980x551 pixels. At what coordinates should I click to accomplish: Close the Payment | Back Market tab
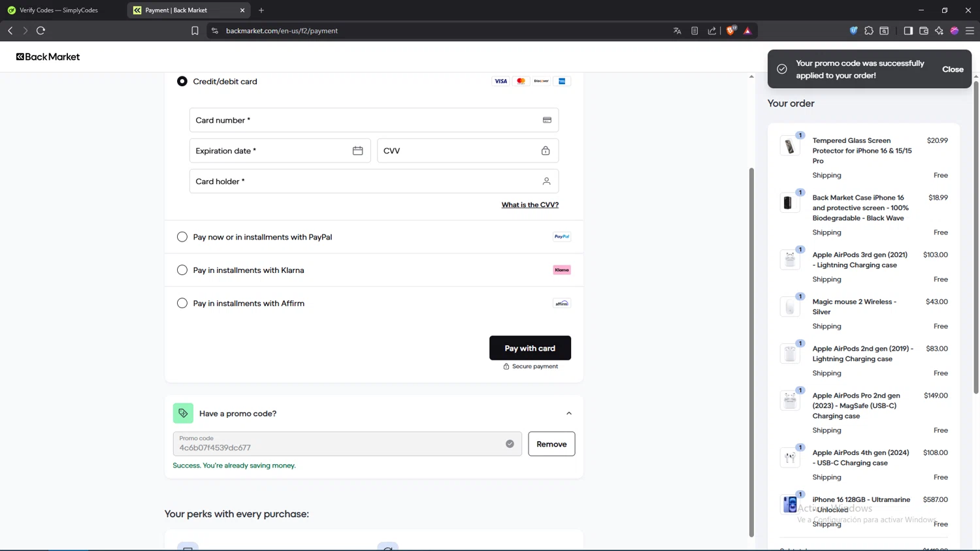click(x=242, y=10)
